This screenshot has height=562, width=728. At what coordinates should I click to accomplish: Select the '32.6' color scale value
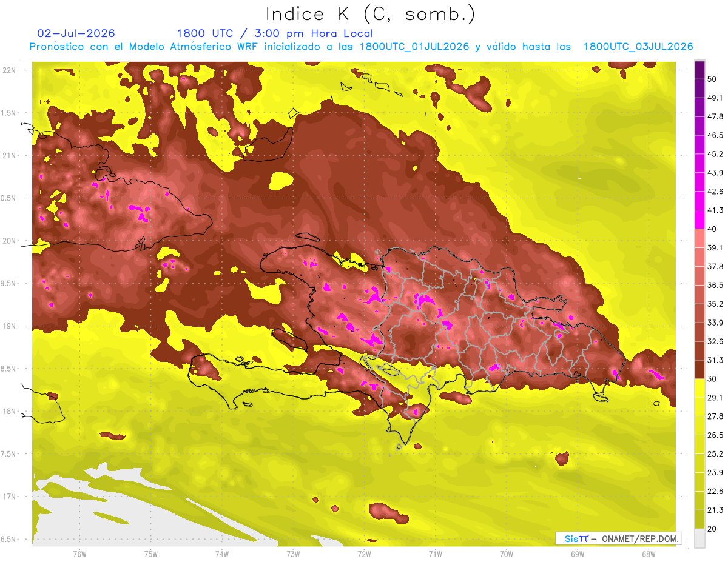715,341
